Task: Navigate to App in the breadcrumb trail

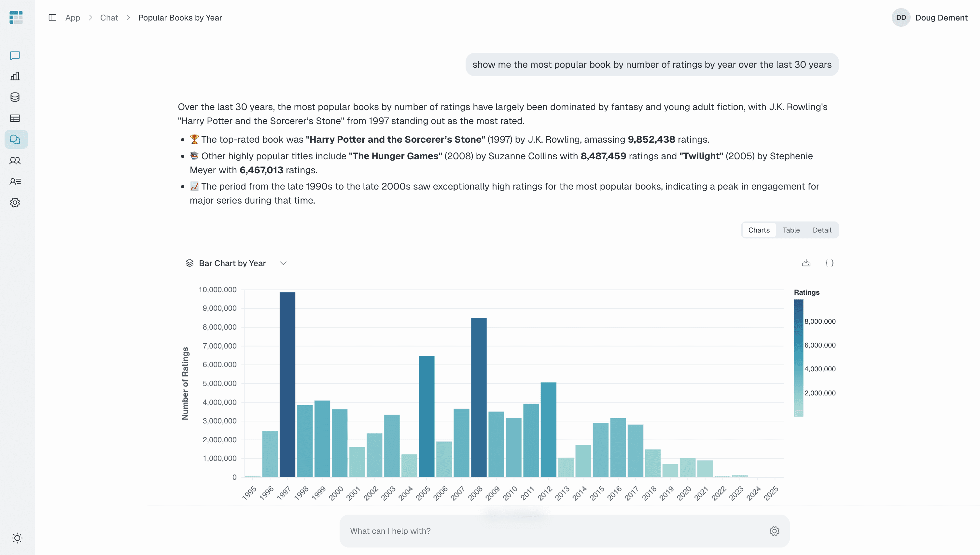Action: 72,18
